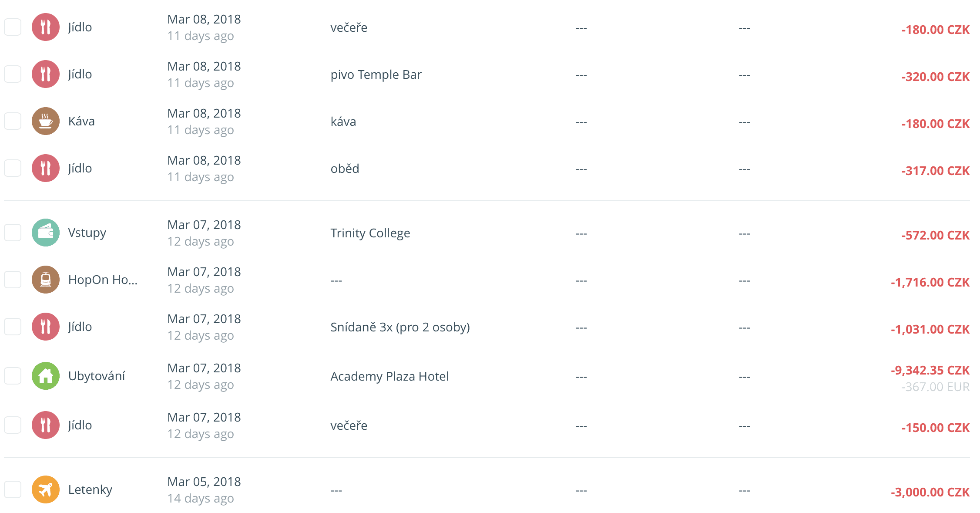
Task: Click the Ubytování category label
Action: (97, 376)
